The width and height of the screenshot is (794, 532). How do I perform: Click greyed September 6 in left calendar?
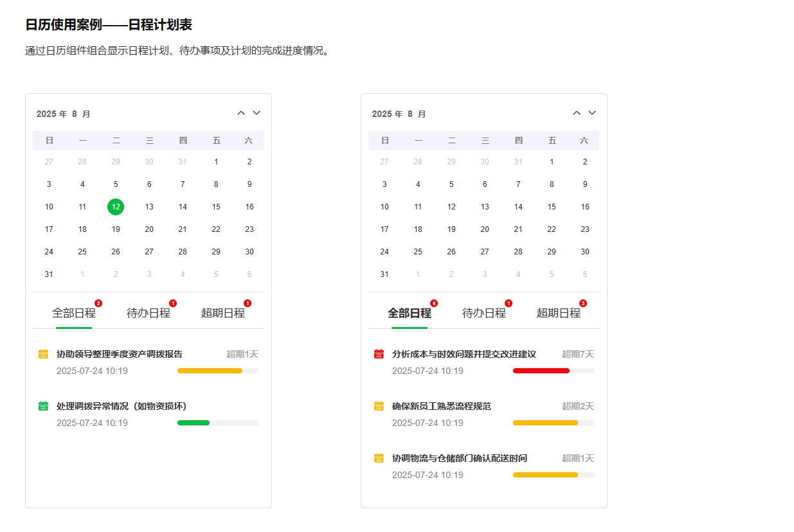click(x=249, y=274)
